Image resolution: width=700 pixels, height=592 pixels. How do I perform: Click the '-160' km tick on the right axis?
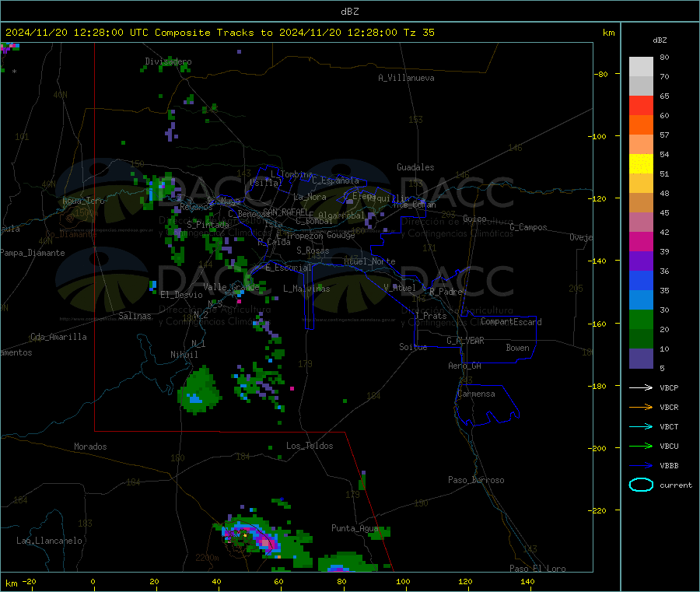tap(599, 324)
